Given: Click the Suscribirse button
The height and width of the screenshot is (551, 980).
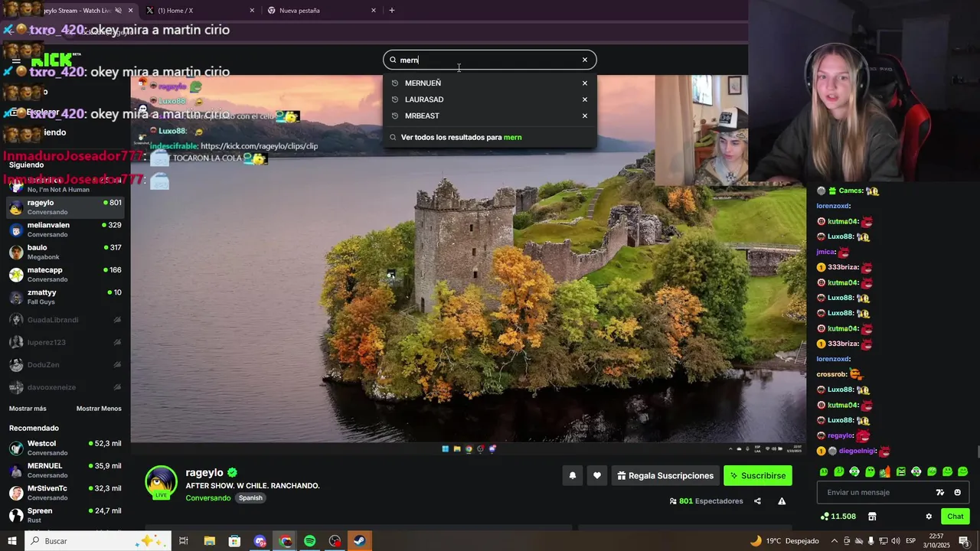Looking at the screenshot, I should pos(758,476).
